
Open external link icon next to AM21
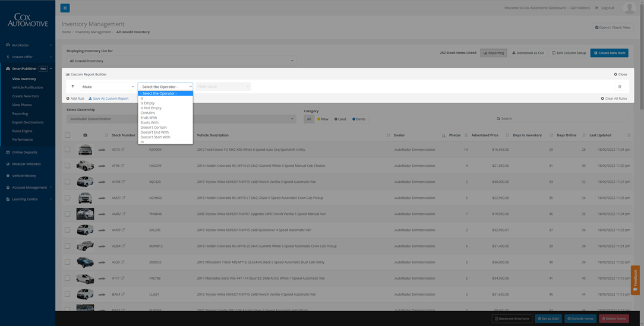pos(123,198)
